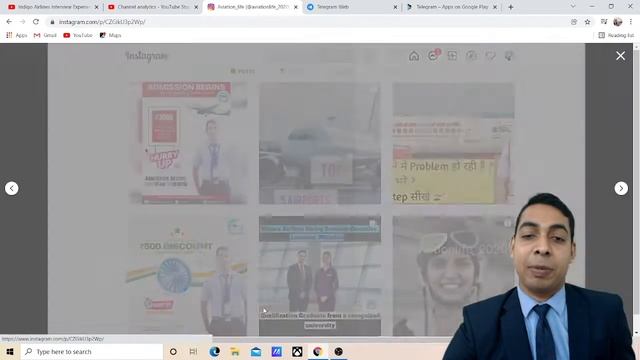Open the Gmail bookmark
This screenshot has width=640, height=360.
[x=45, y=36]
